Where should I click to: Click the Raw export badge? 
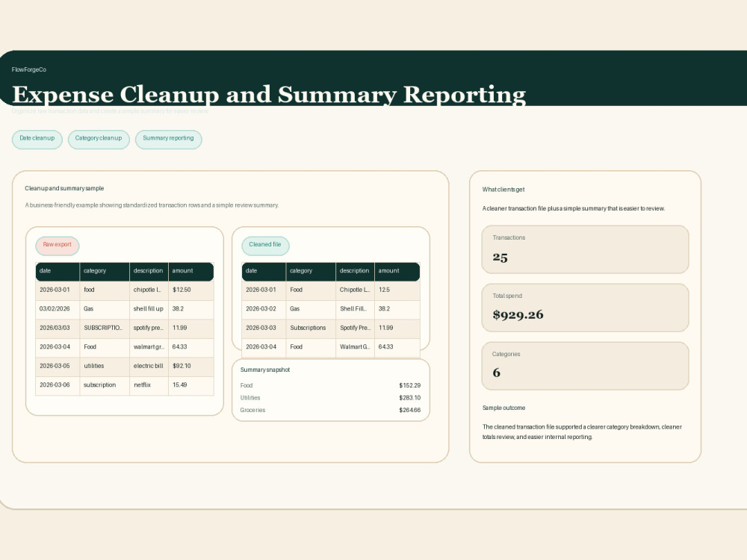[58, 245]
